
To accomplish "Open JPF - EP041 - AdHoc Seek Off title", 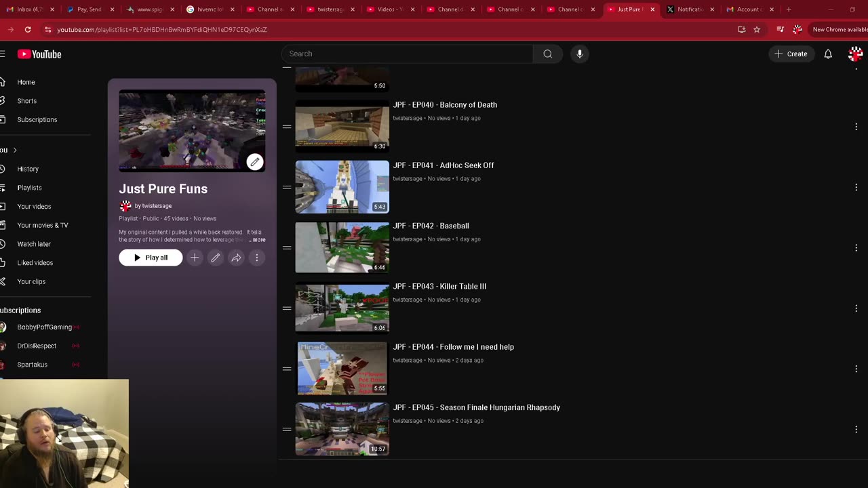I will click(443, 165).
